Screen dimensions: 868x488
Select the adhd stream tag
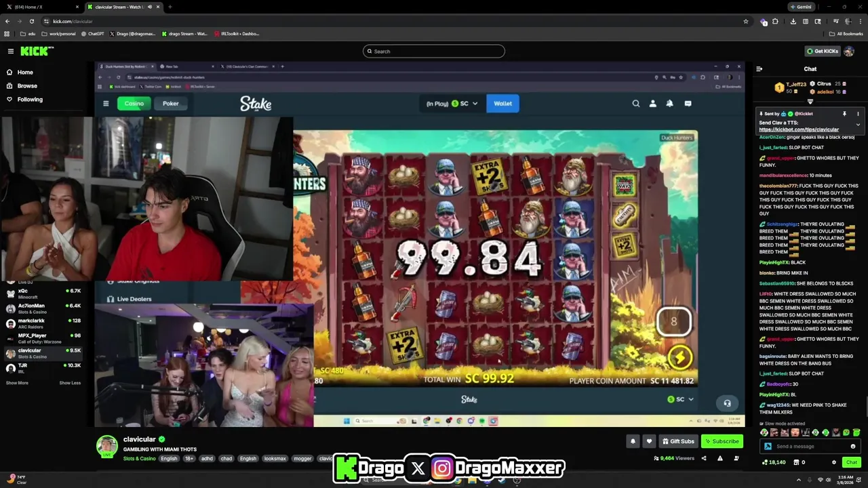tap(207, 459)
